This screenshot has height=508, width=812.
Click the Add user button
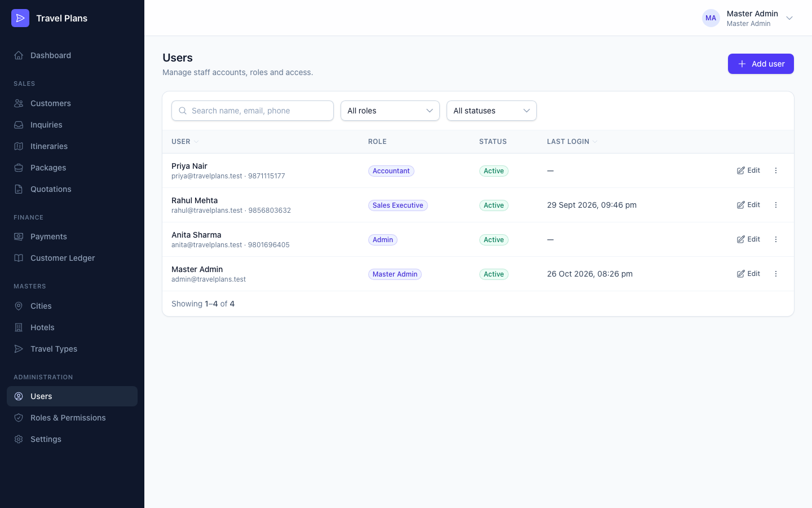point(761,64)
